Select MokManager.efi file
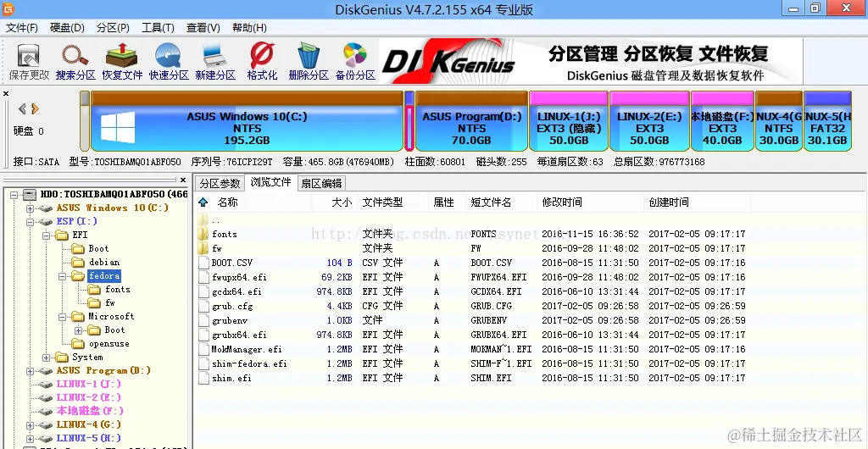 (x=471, y=349)
